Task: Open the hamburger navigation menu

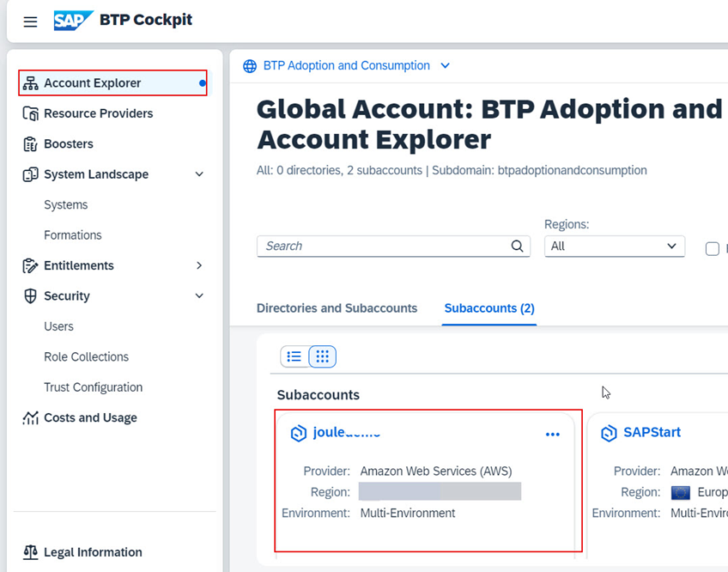Action: tap(30, 21)
